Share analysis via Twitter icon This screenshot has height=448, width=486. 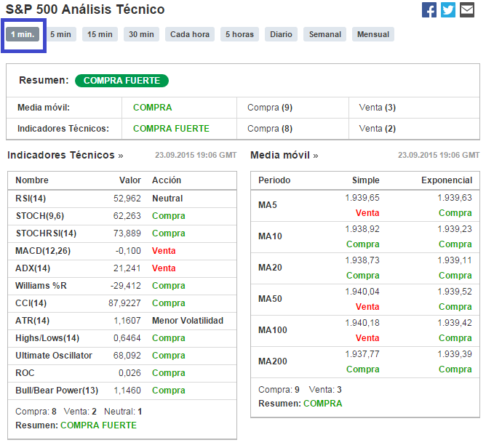pos(448,10)
